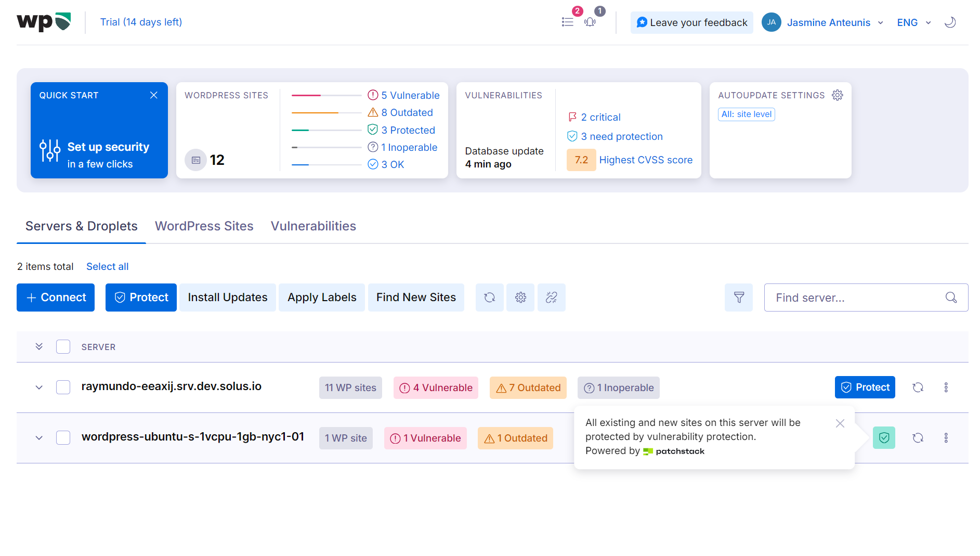Click the disconnect icon in the toolbar
This screenshot has height=556, width=980.
point(552,298)
